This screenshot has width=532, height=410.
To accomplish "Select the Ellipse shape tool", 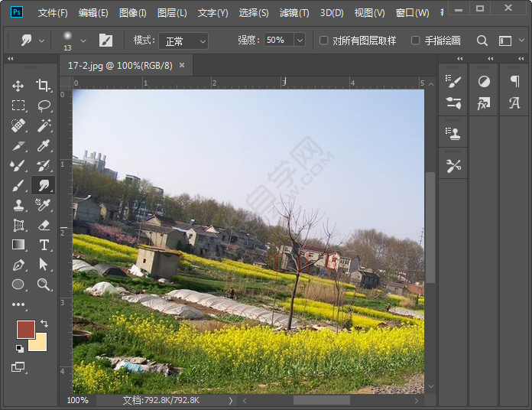I will [18, 285].
